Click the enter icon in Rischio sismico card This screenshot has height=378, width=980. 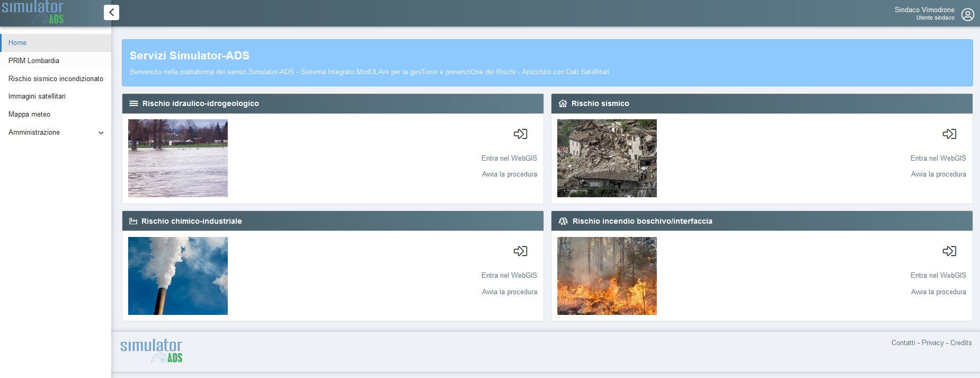[x=949, y=134]
